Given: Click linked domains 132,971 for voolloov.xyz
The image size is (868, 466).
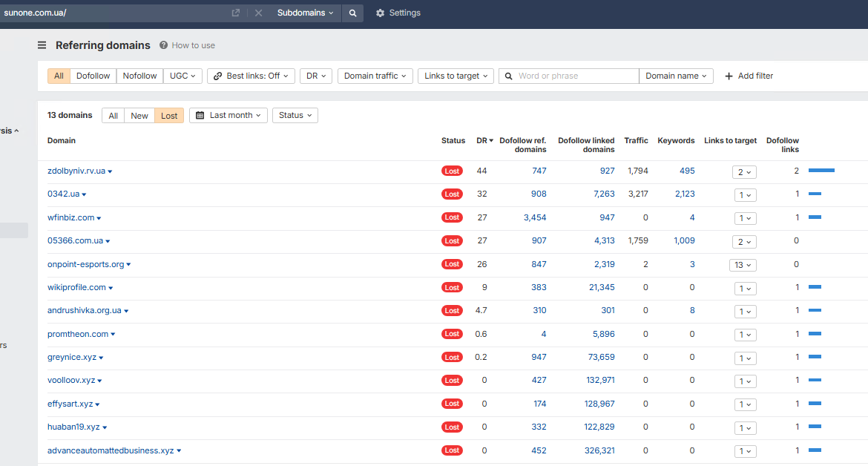Looking at the screenshot, I should click(601, 380).
